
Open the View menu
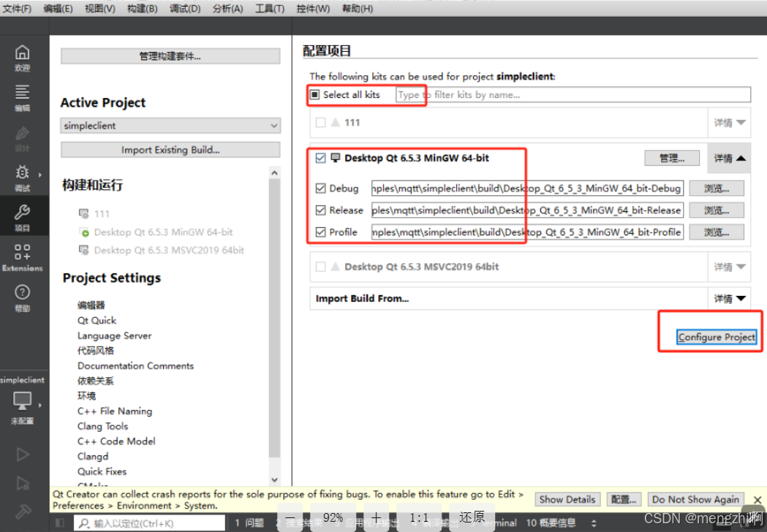click(x=99, y=9)
